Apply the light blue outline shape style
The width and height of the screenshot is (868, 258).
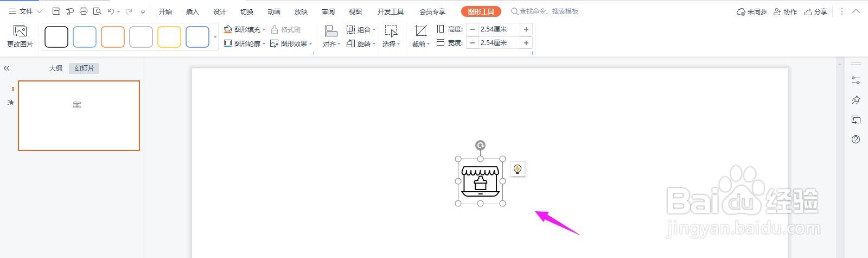click(x=85, y=37)
